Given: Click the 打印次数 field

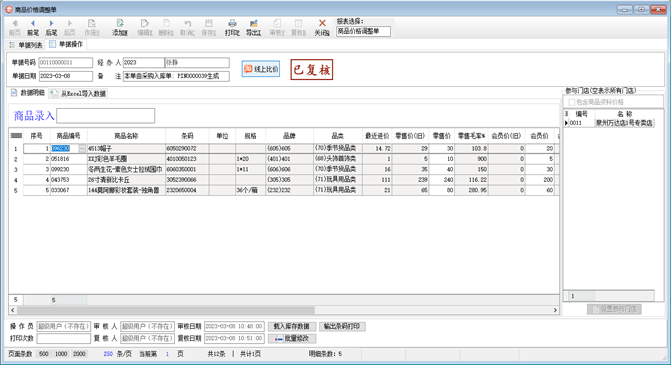Looking at the screenshot, I should (64, 338).
